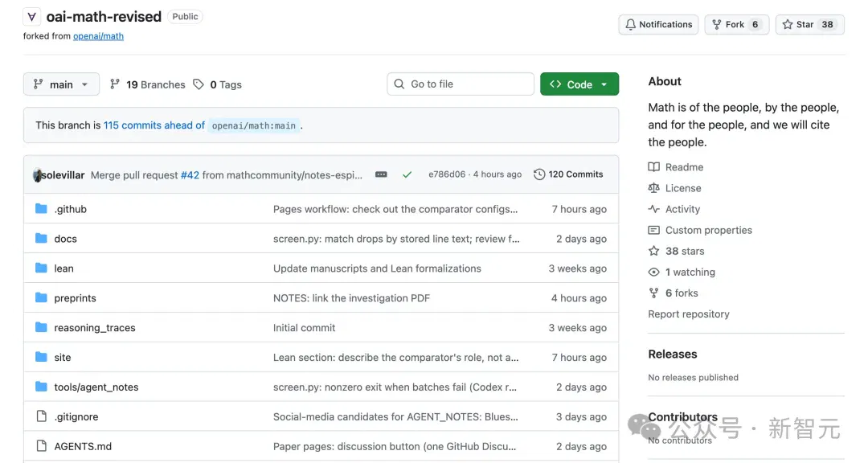
Task: Open pull request #42 link
Action: [x=190, y=175]
